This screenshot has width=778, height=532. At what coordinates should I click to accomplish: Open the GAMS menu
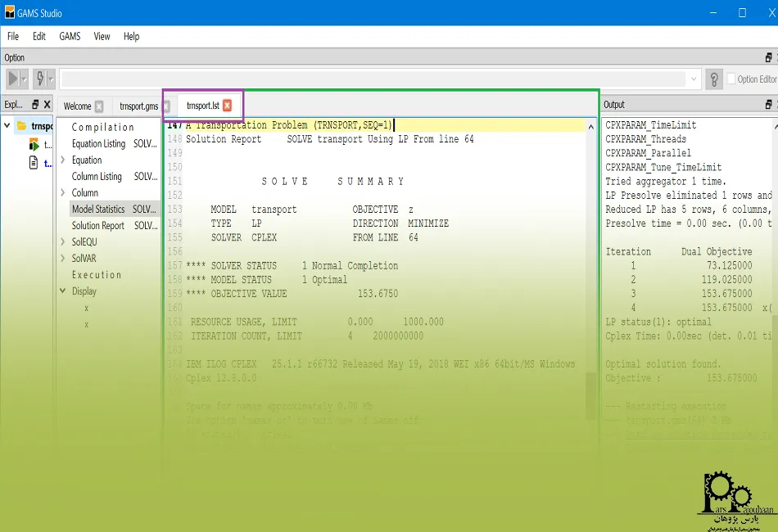click(70, 36)
